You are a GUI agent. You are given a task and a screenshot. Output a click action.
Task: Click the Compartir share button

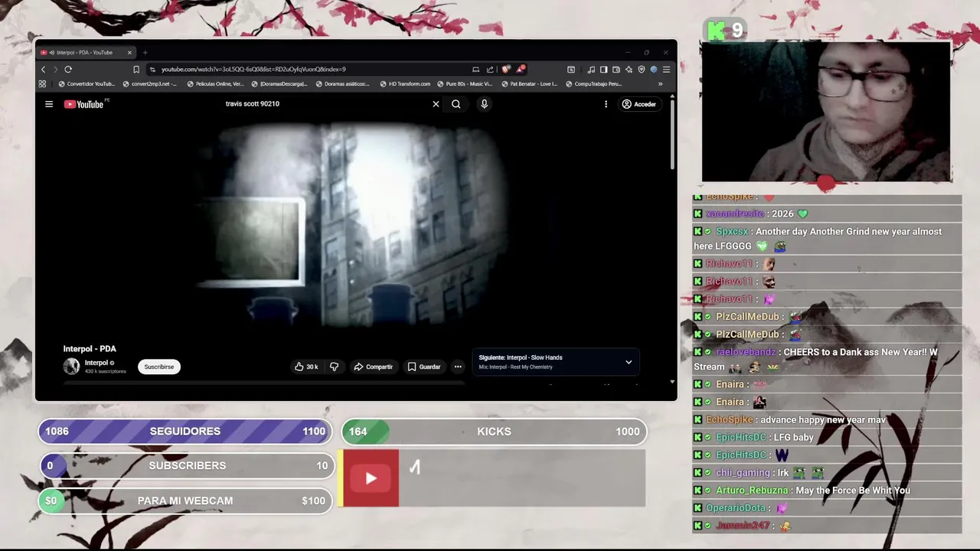point(373,367)
